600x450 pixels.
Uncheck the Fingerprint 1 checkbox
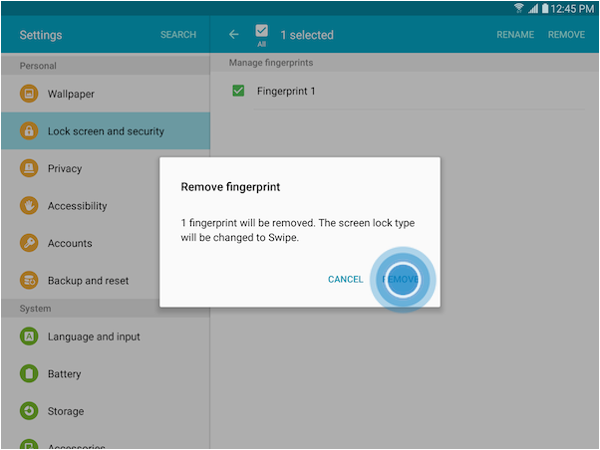click(x=238, y=91)
